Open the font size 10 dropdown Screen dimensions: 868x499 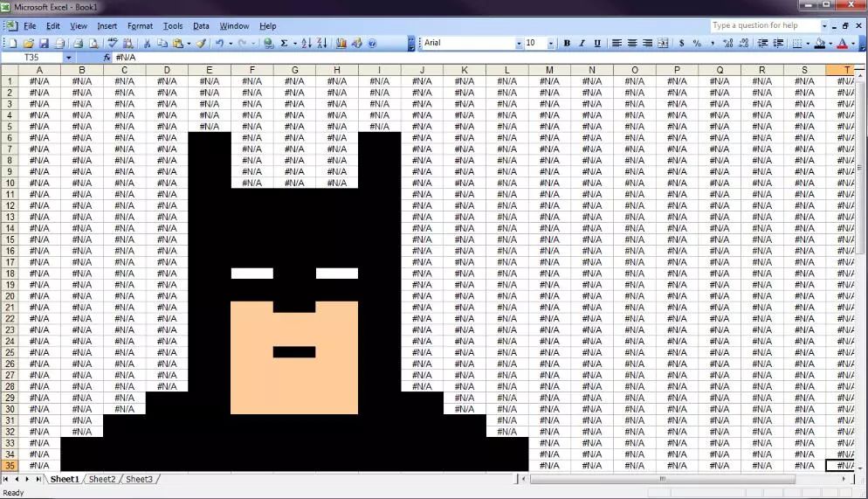tap(551, 43)
